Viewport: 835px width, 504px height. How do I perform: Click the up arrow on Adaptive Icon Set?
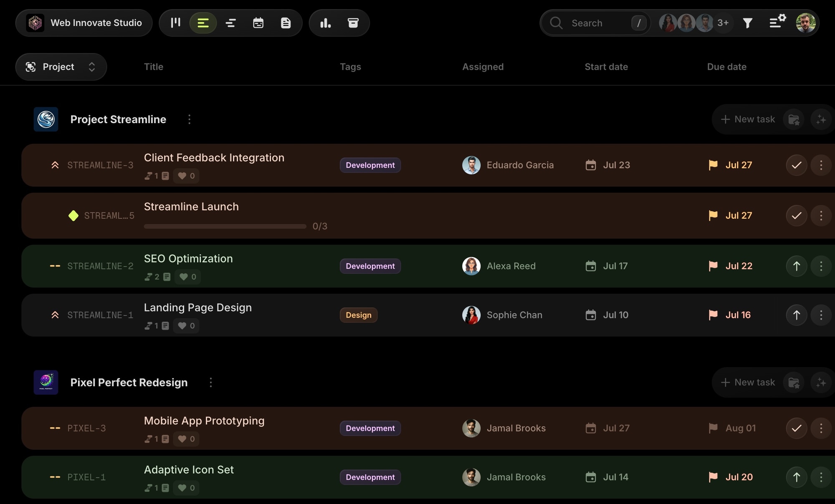coord(796,477)
